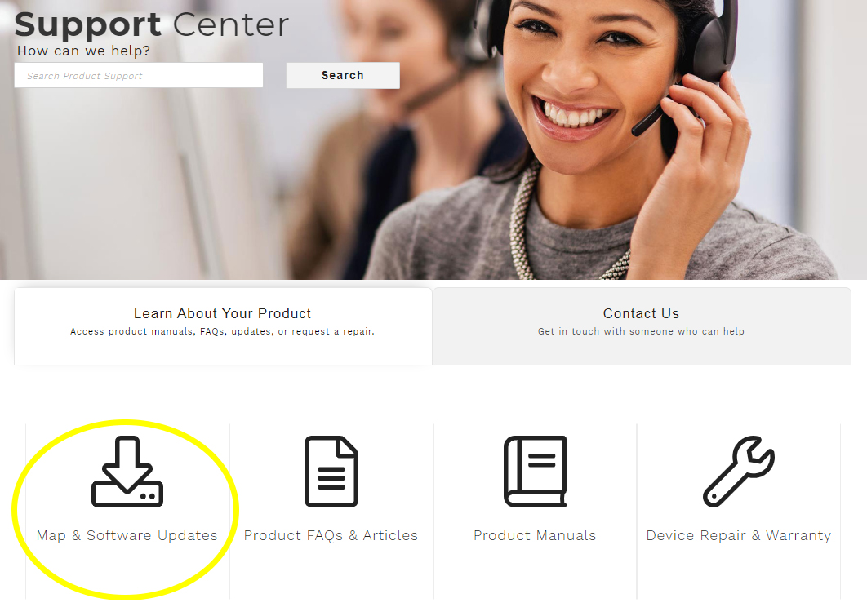Screen dimensions: 867x616
Task: Click the yellow highlight circle around Map Updates
Action: coord(126,509)
